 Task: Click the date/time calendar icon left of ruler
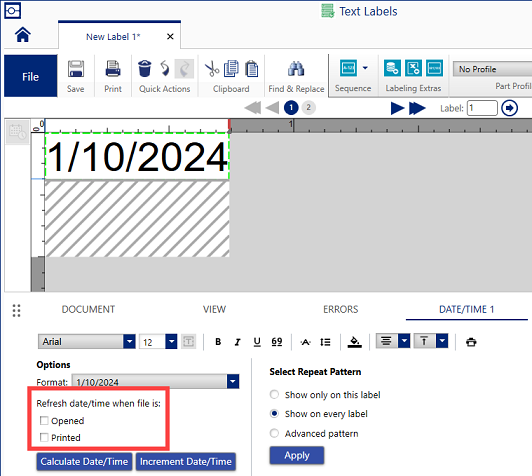click(x=17, y=132)
